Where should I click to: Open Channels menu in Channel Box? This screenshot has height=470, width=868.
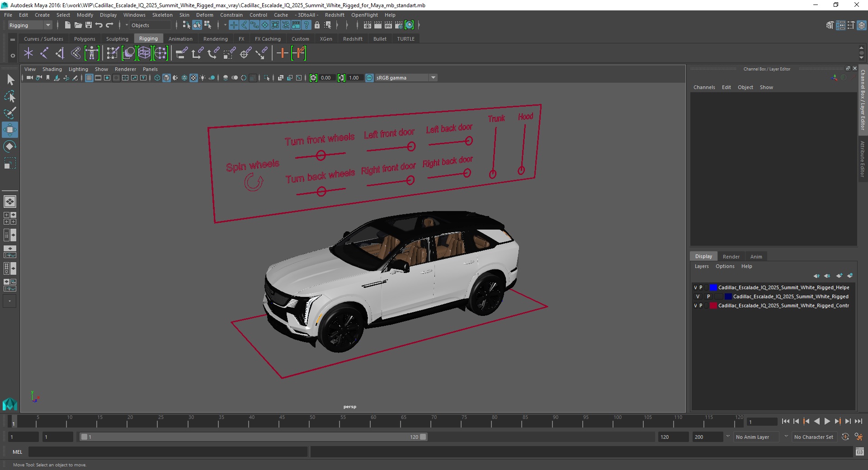tap(704, 87)
